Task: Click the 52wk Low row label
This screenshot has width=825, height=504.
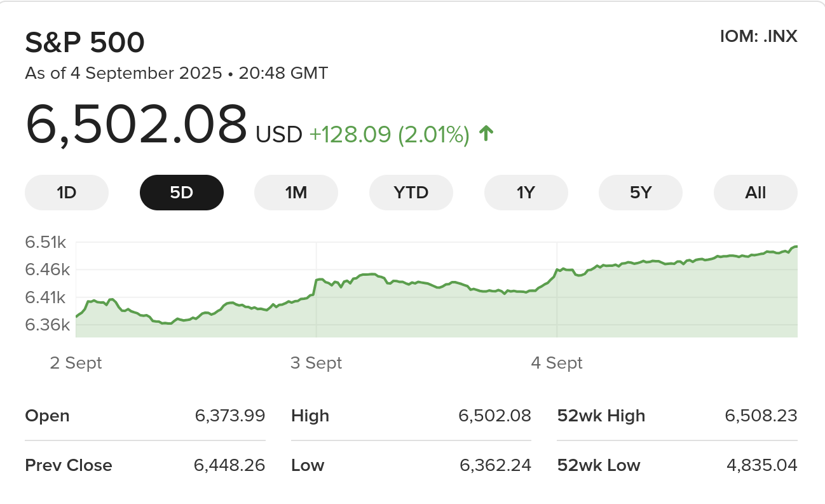Action: [x=598, y=465]
